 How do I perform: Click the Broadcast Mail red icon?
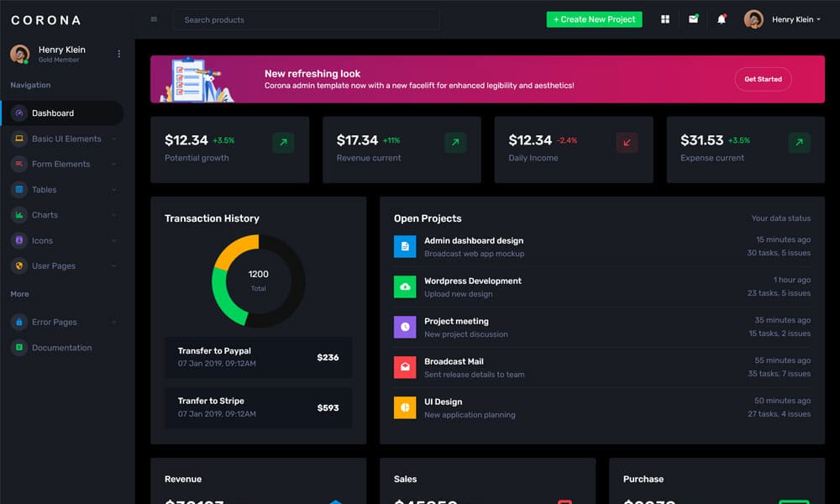(x=407, y=366)
